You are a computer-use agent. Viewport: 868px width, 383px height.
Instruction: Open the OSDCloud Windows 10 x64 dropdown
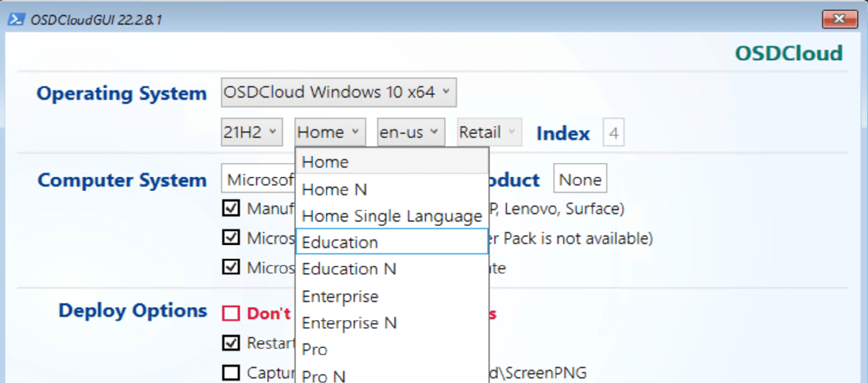tap(338, 92)
